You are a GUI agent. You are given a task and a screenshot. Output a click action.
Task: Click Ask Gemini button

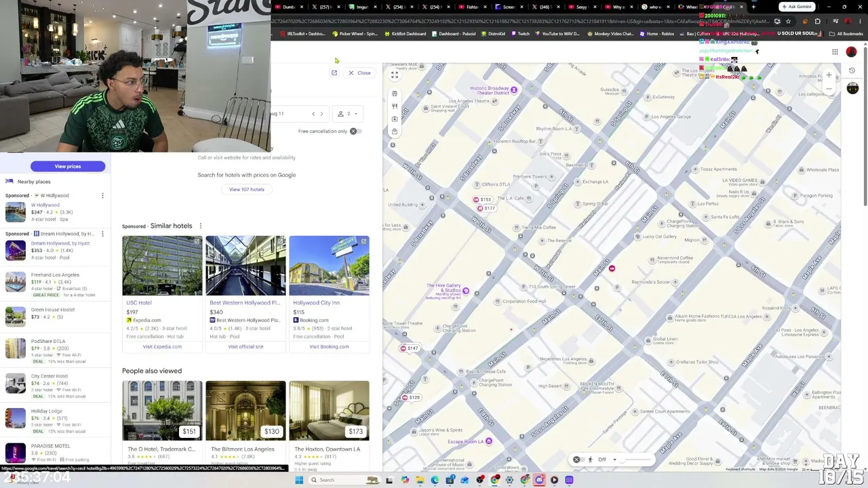797,7
